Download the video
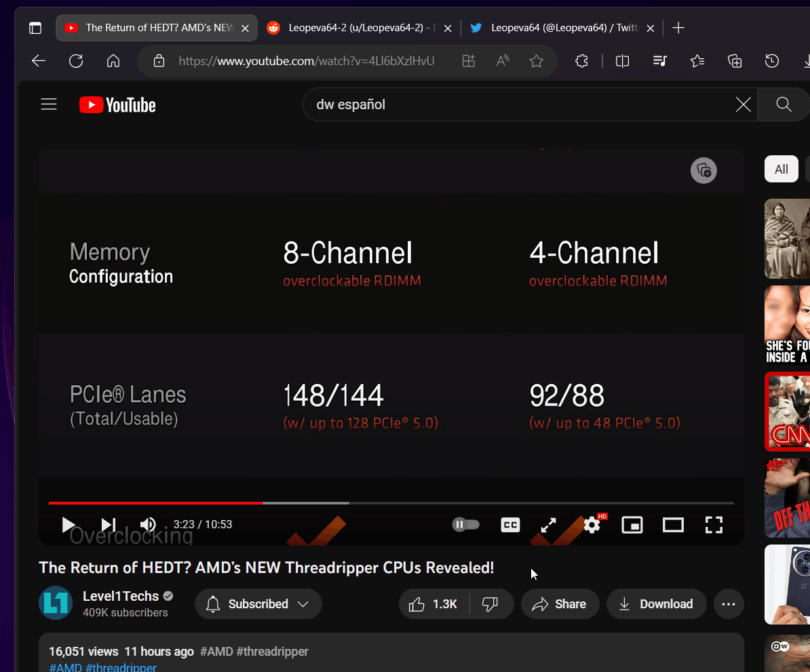The width and height of the screenshot is (810, 672). (656, 604)
